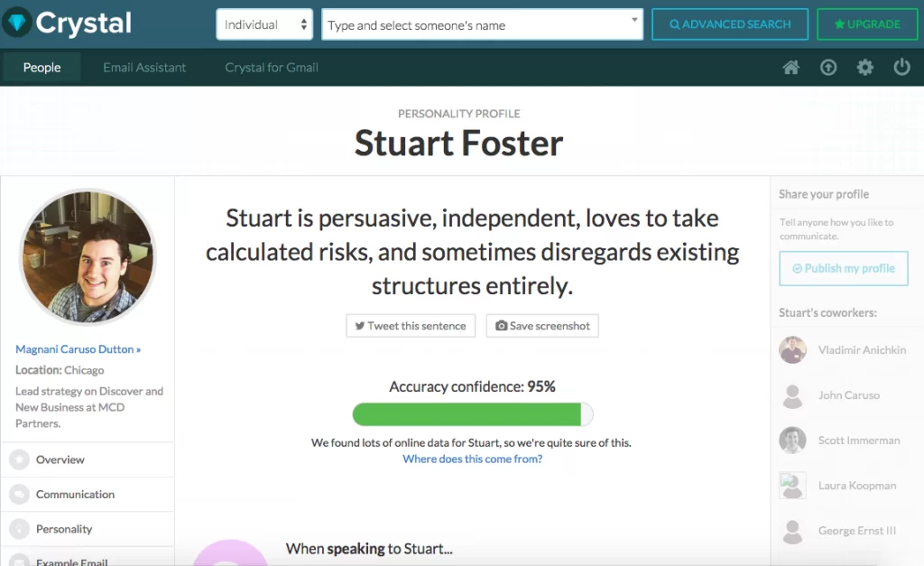
Task: Open the Crystal for Gmail tab
Action: tap(272, 68)
